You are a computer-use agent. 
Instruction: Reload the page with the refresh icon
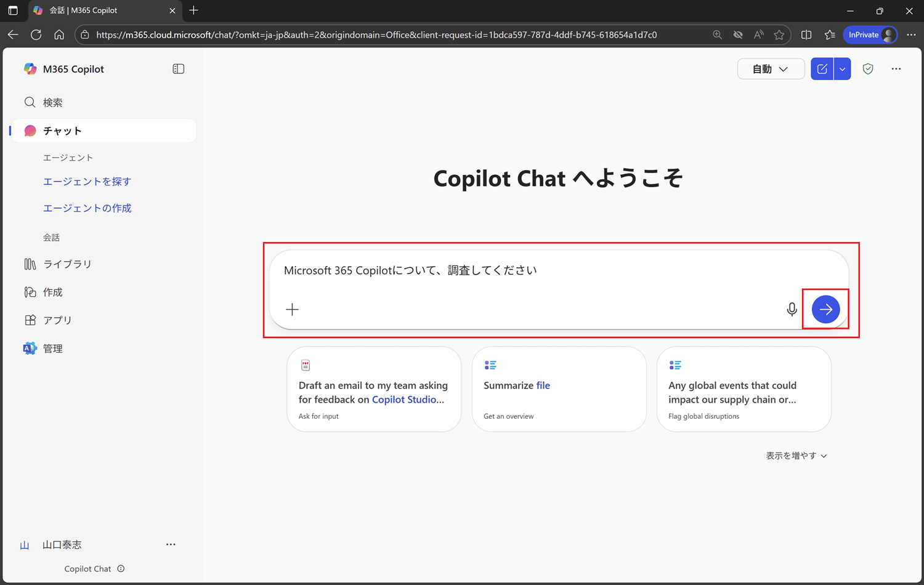tap(36, 34)
